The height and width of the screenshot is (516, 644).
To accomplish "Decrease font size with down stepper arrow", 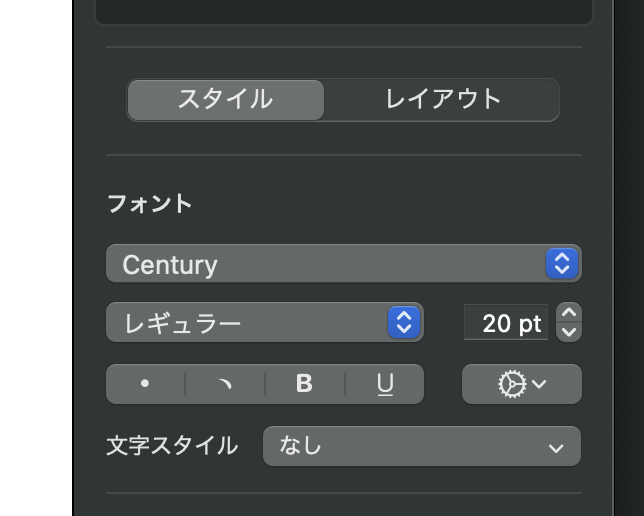I will pos(569,331).
